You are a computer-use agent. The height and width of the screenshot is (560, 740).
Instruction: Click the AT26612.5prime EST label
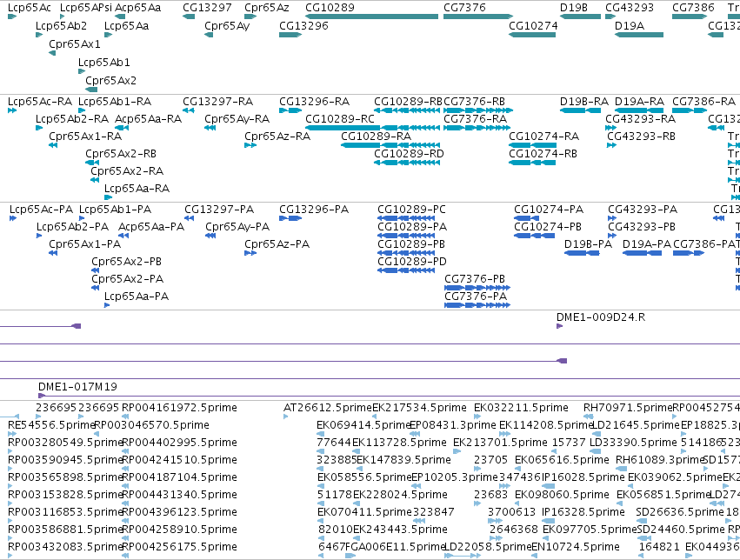coord(328,408)
